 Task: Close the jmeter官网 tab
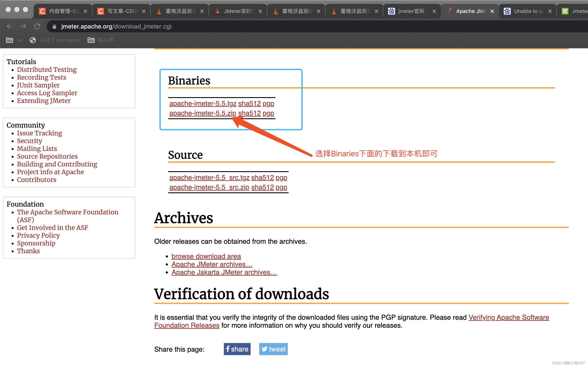434,11
